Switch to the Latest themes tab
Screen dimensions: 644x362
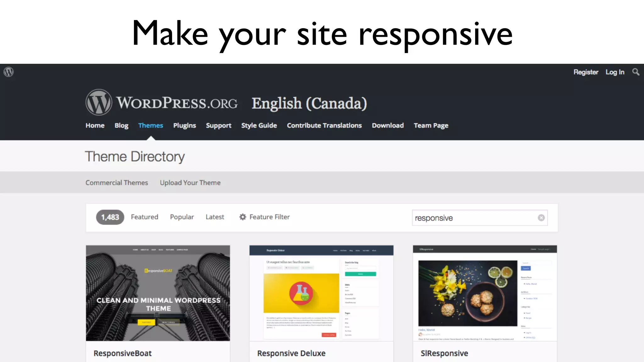215,217
